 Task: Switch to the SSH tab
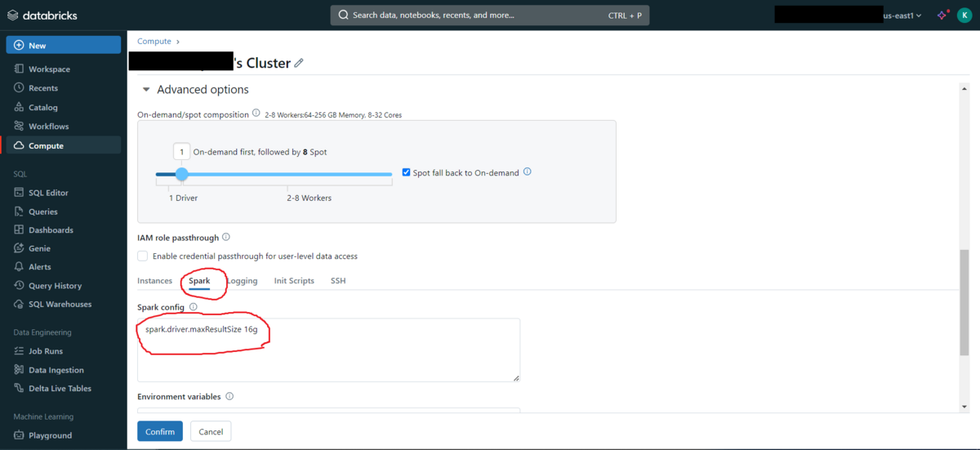pyautogui.click(x=338, y=281)
